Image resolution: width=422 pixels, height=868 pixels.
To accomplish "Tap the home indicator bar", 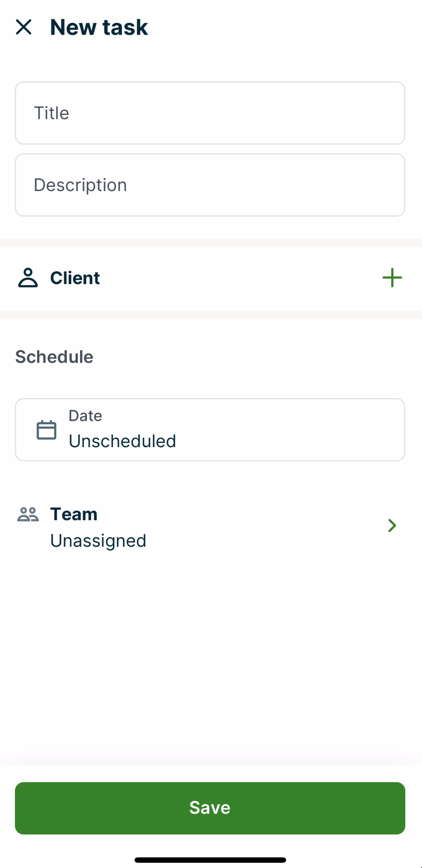I will (x=210, y=860).
